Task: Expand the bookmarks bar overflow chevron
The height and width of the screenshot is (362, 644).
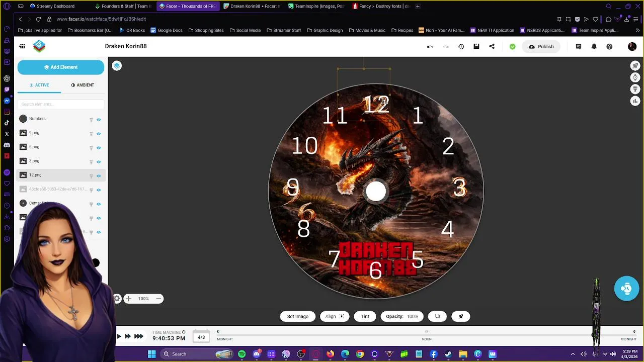Action: click(x=637, y=30)
